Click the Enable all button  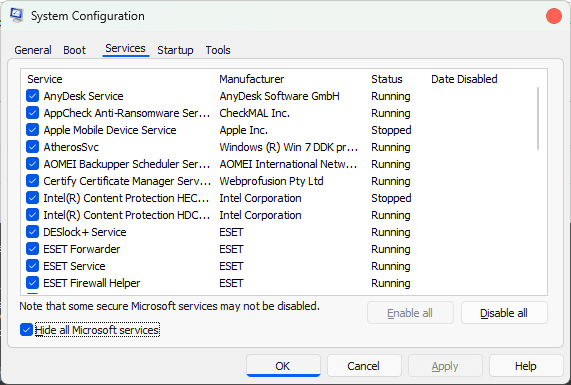tap(410, 313)
